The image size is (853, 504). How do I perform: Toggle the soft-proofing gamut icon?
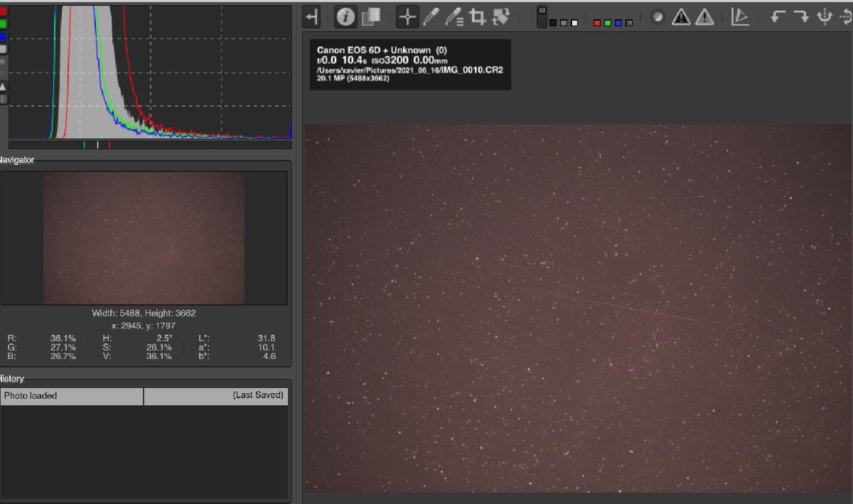(740, 17)
